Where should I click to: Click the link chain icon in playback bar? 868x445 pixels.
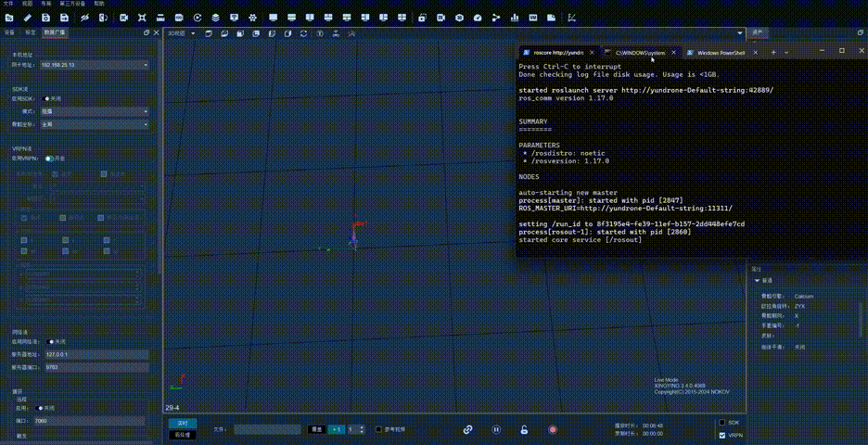[x=468, y=429]
